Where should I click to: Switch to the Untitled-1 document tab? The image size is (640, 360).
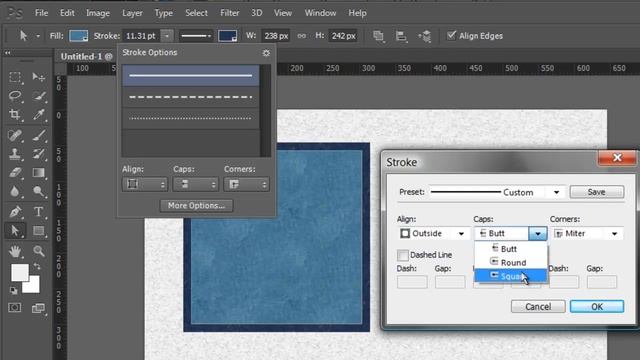[86, 56]
